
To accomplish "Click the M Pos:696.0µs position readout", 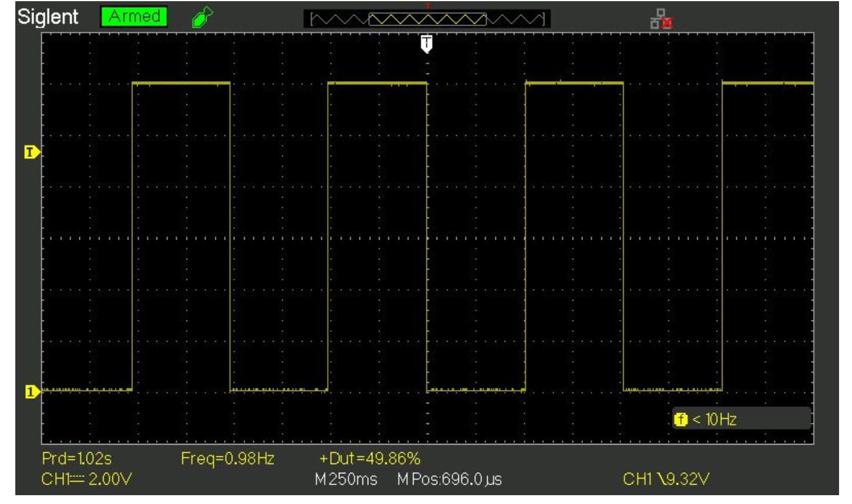I will pos(450,479).
